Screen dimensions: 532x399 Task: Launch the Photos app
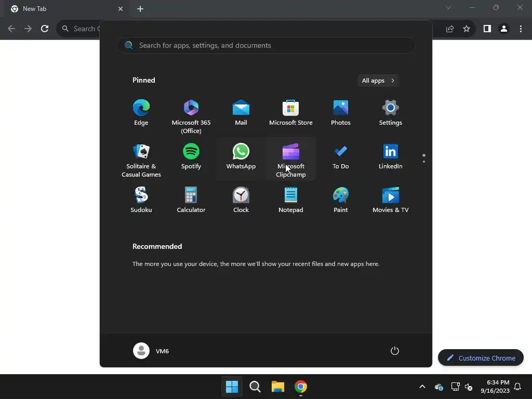click(x=341, y=113)
